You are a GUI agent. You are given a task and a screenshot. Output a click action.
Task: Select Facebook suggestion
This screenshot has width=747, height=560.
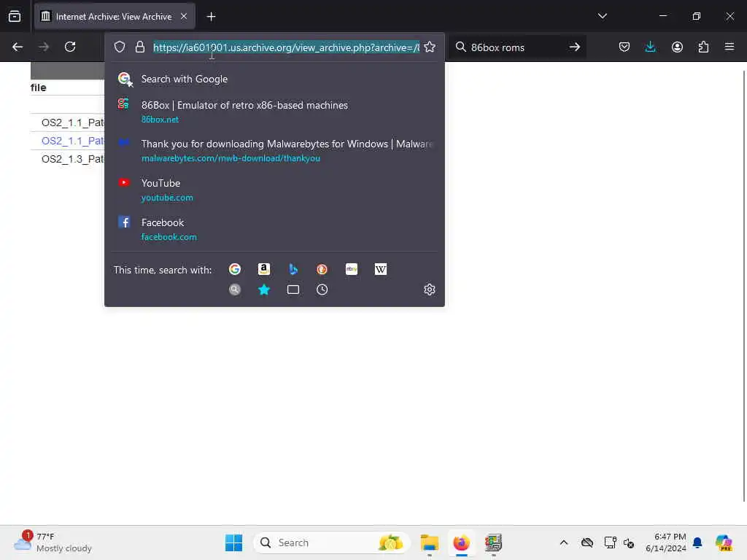[x=274, y=229]
